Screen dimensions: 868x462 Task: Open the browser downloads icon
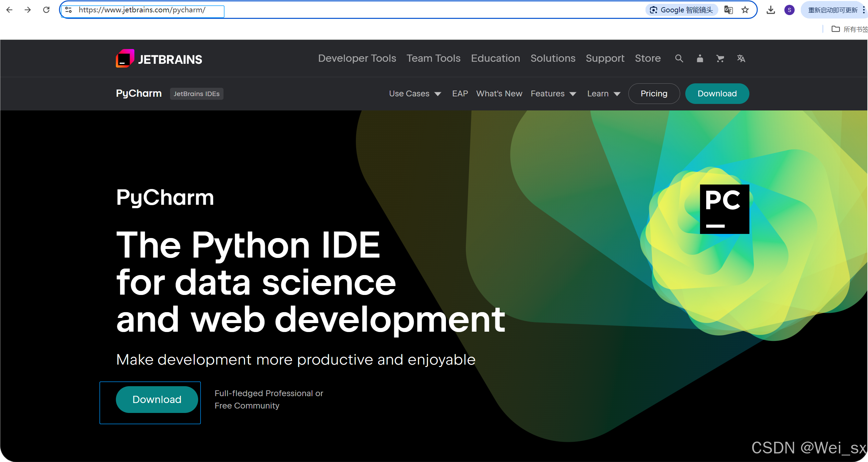(x=771, y=10)
